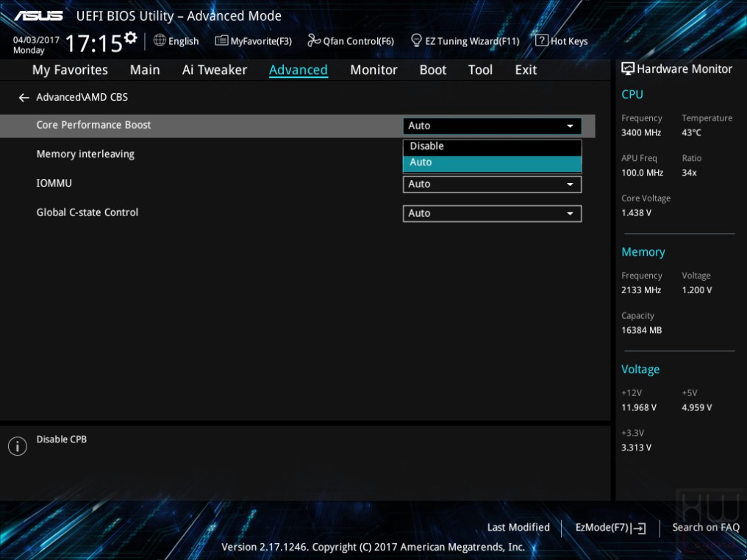Select the Advanced tab

(299, 70)
